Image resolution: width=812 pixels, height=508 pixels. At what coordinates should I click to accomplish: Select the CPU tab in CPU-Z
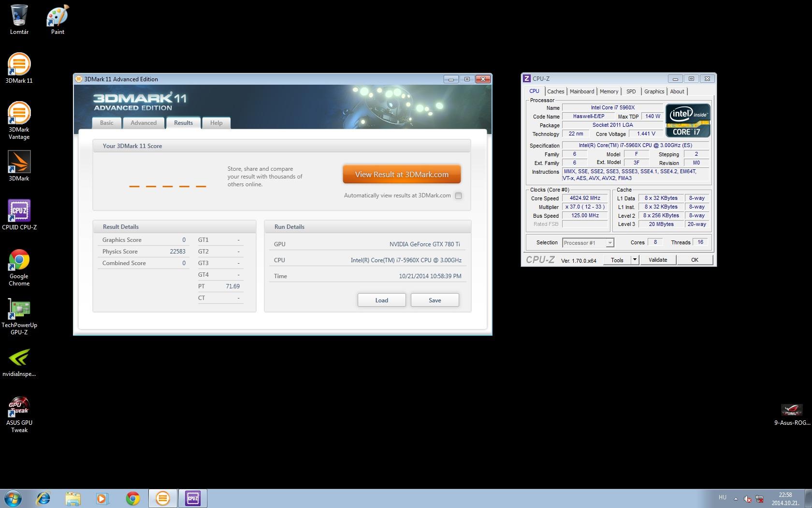534,91
